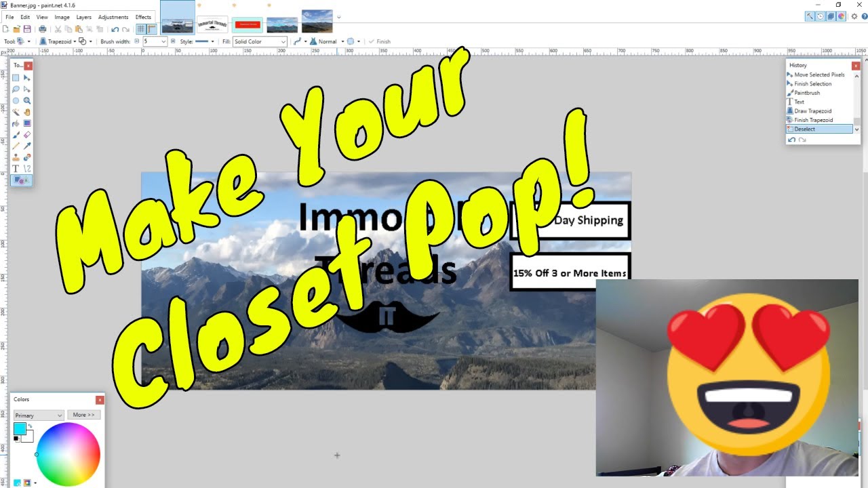Screen dimensions: 868x488
Task: Select the Clone Stamp tool
Action: click(x=16, y=157)
